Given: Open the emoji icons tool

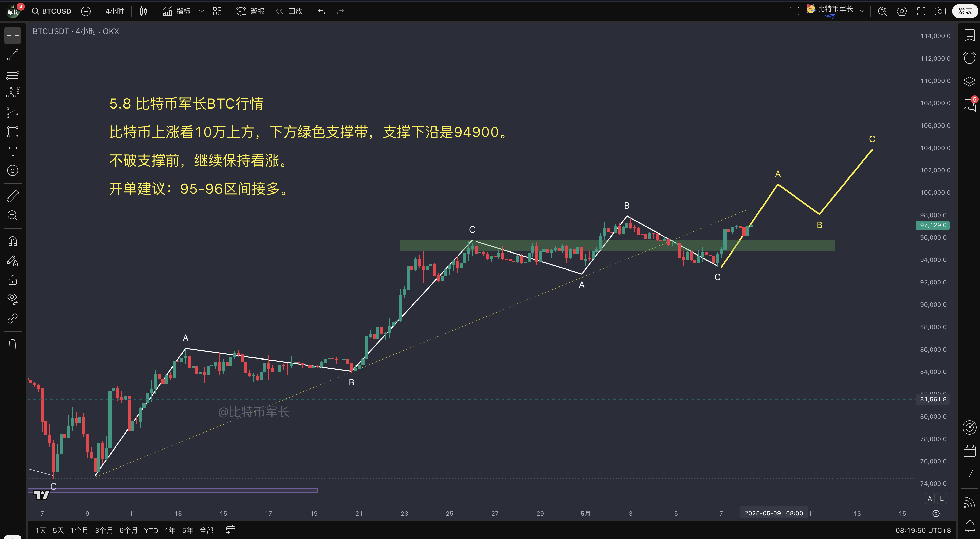Looking at the screenshot, I should (x=13, y=170).
